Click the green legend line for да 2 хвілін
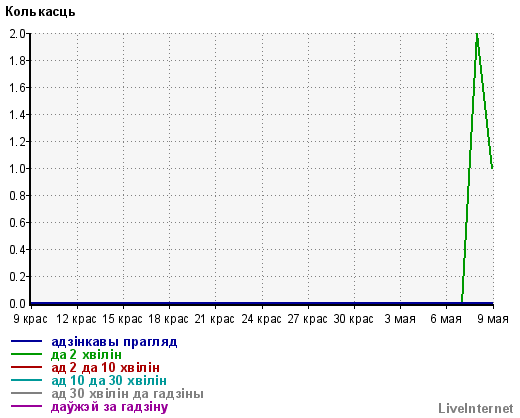The image size is (520, 418). (26, 354)
